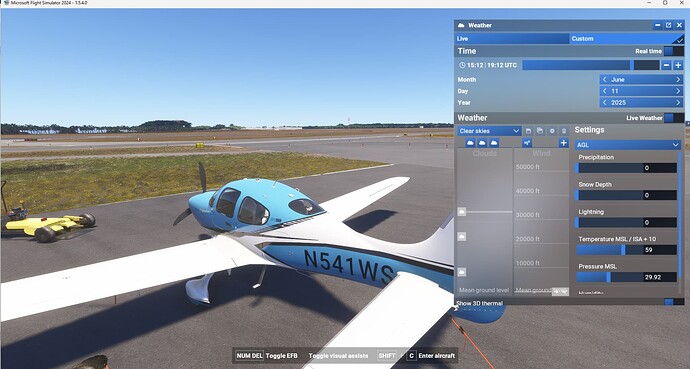
Task: Select the rightmost cloud layer icon
Action: pyautogui.click(x=494, y=143)
